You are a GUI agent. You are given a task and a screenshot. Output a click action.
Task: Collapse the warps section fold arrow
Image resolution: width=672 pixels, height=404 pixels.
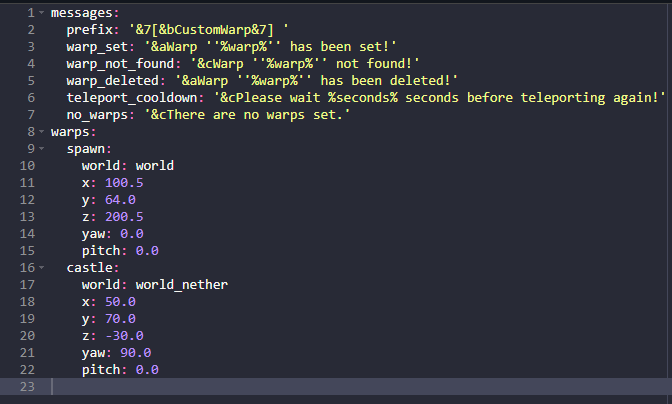(x=39, y=132)
